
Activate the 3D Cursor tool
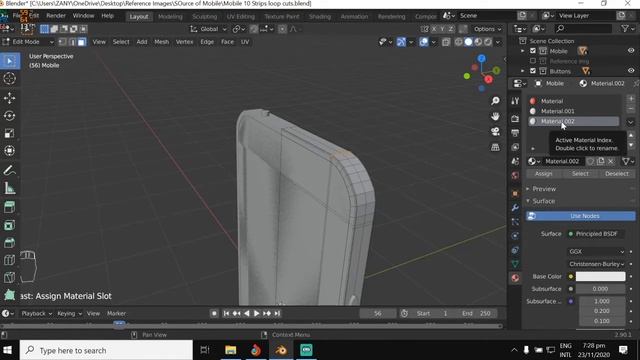coord(10,78)
